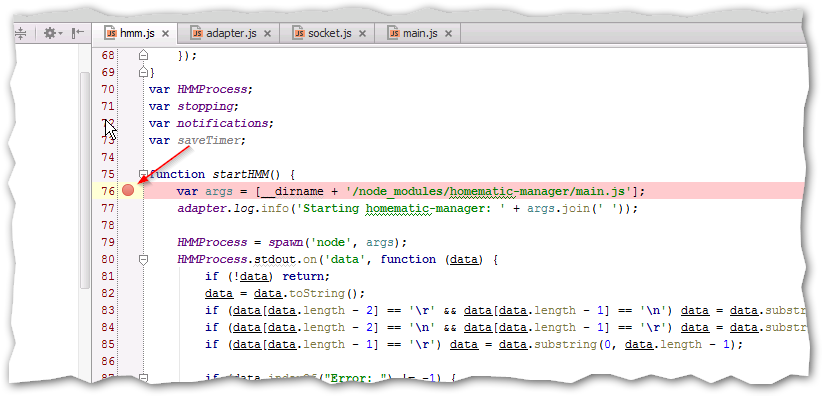Screen dimensions: 822x396
Task: Click the JS file icon on the hmm.js tab
Action: pos(111,34)
